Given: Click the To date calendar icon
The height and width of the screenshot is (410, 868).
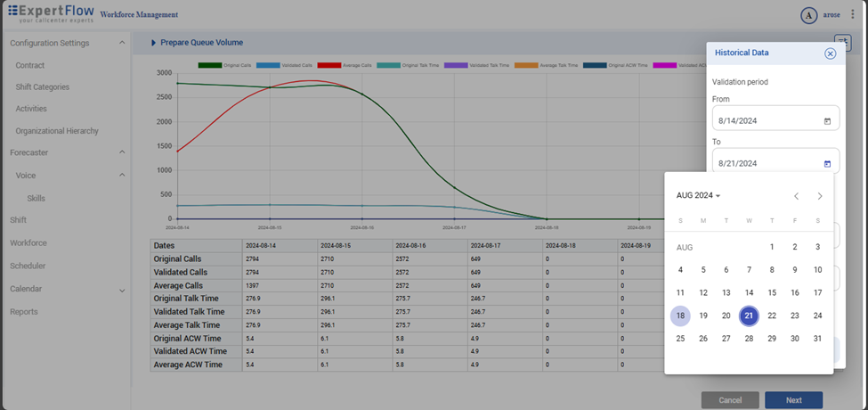Looking at the screenshot, I should [827, 164].
